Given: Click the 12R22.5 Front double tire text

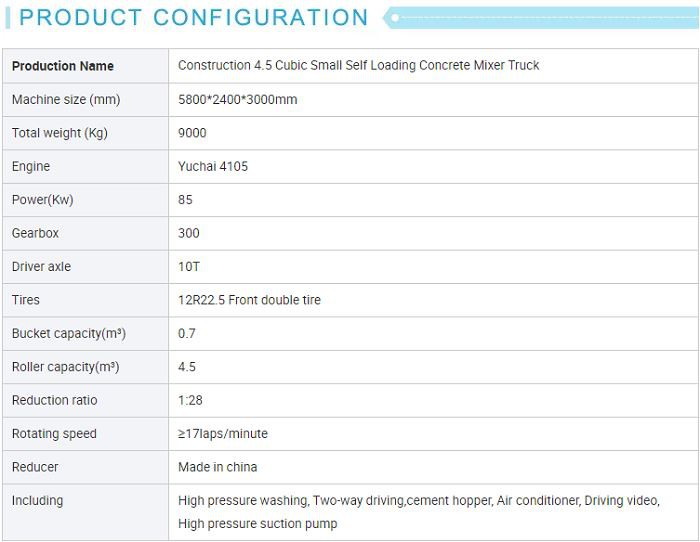Looking at the screenshot, I should [249, 300].
